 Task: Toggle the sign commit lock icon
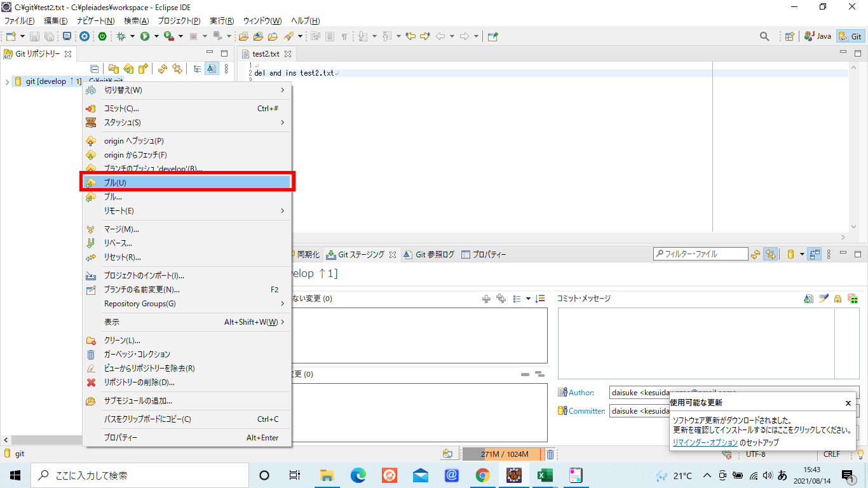click(x=837, y=298)
